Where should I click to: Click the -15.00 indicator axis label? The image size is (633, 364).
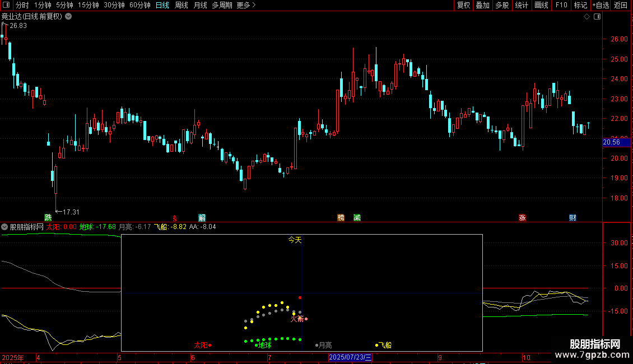618,311
